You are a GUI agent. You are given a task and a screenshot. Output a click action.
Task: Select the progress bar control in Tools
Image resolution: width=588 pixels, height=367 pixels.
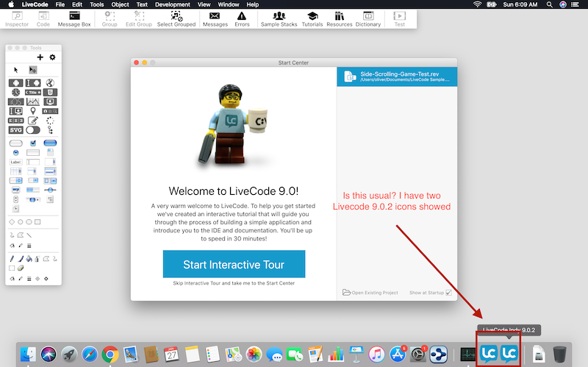tap(33, 190)
